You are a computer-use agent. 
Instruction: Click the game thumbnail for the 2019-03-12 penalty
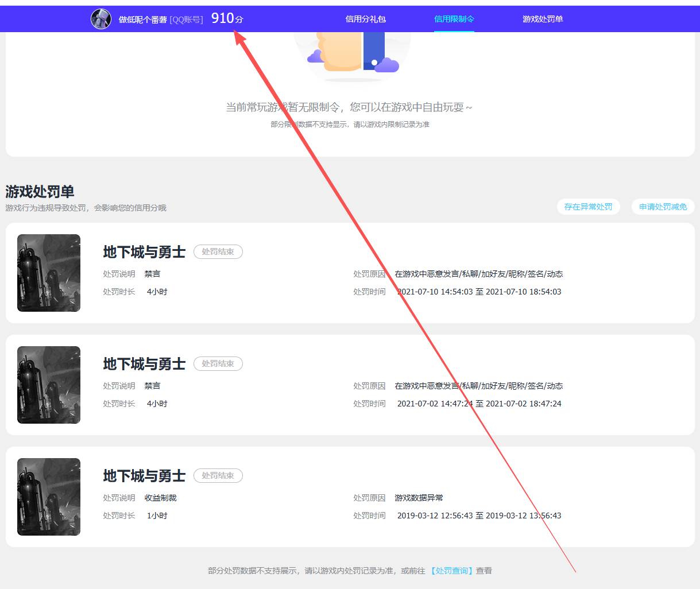[x=49, y=497]
